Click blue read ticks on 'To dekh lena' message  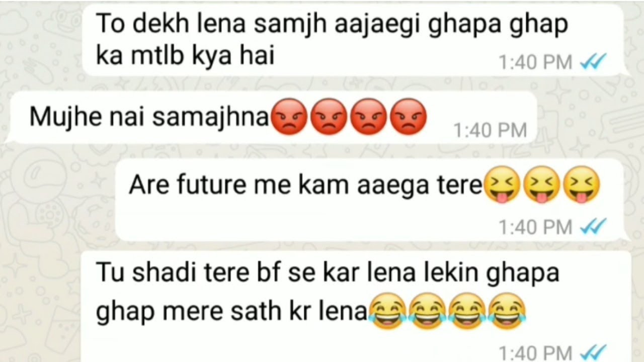click(593, 62)
